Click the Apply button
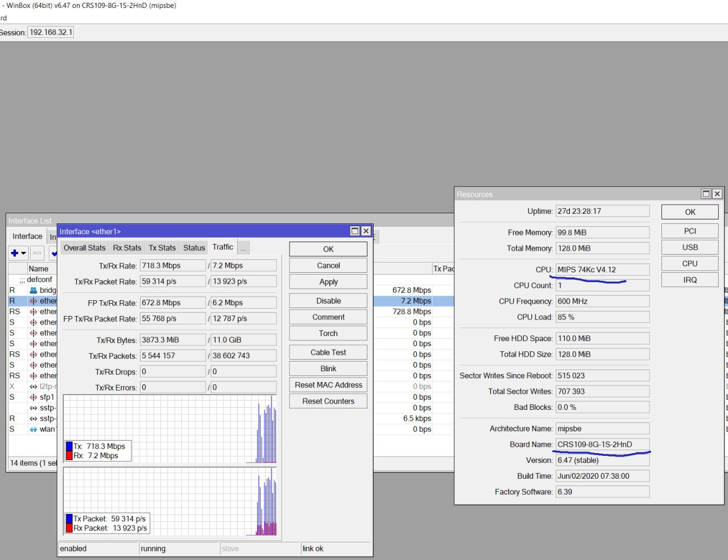Image resolution: width=728 pixels, height=560 pixels. tap(328, 282)
